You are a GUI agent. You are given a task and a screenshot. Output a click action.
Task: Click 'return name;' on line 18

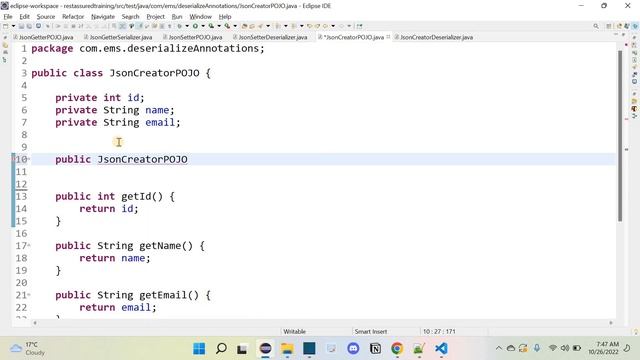(x=115, y=258)
